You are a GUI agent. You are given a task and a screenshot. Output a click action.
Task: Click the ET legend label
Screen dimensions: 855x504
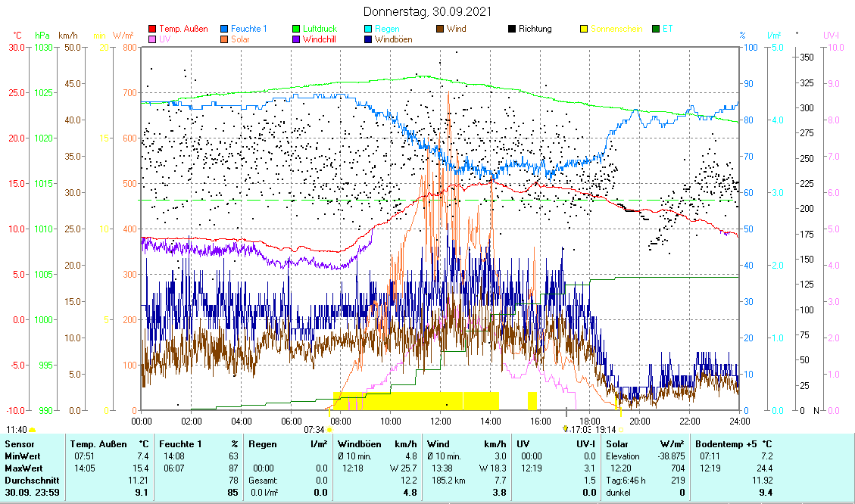coord(667,29)
